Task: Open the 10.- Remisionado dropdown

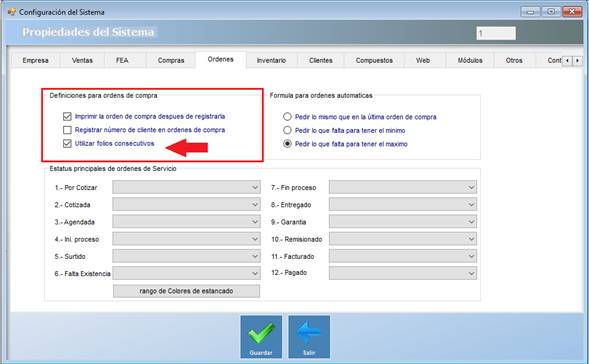Action: click(x=403, y=239)
